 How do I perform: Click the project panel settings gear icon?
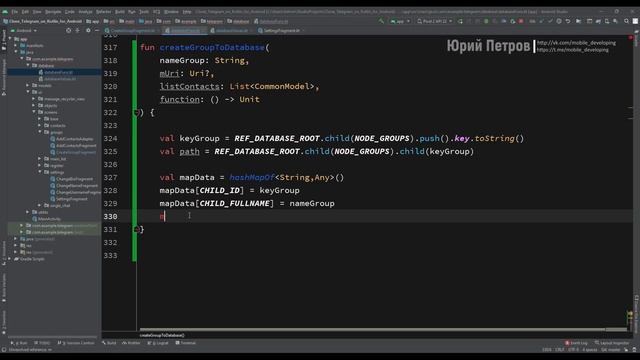tap(88, 31)
